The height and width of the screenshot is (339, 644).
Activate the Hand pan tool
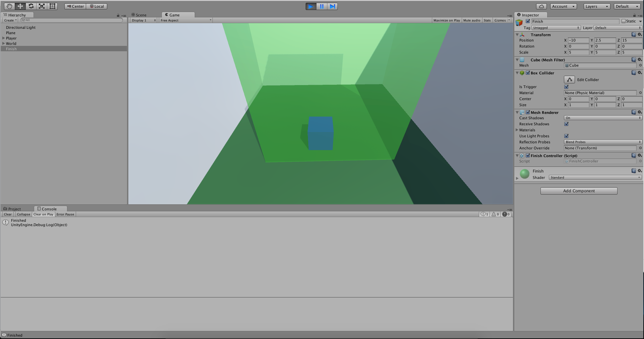(x=9, y=6)
